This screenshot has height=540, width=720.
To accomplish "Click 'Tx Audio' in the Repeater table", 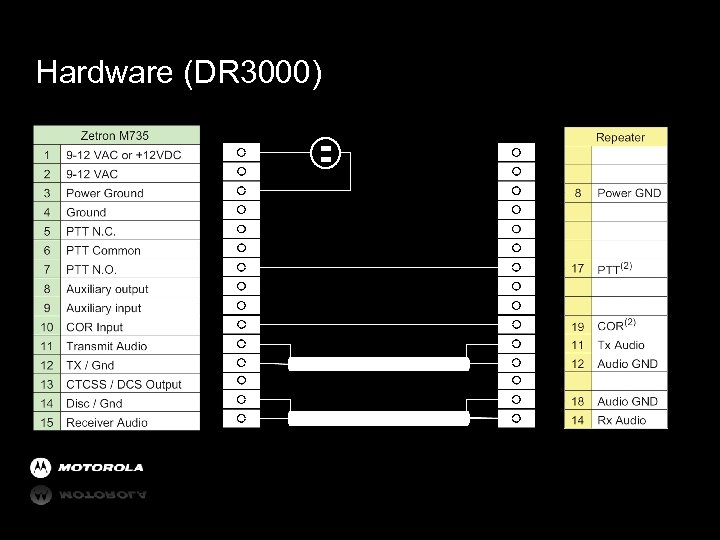I will point(621,345).
